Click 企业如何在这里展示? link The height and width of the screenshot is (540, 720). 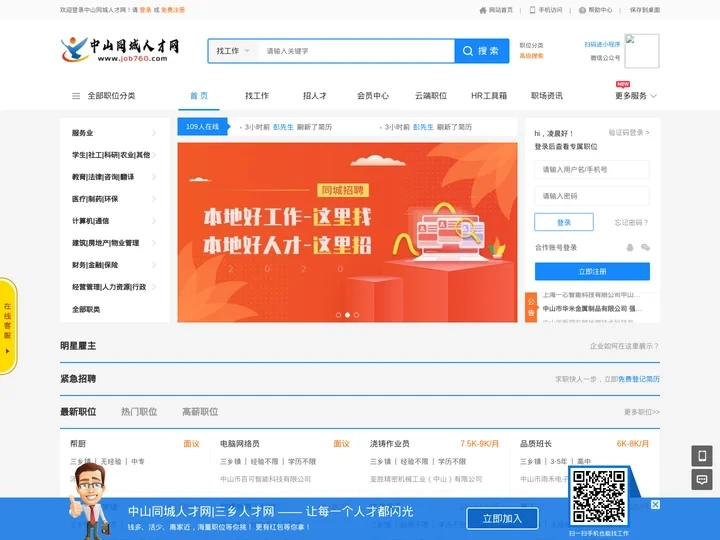pyautogui.click(x=624, y=346)
